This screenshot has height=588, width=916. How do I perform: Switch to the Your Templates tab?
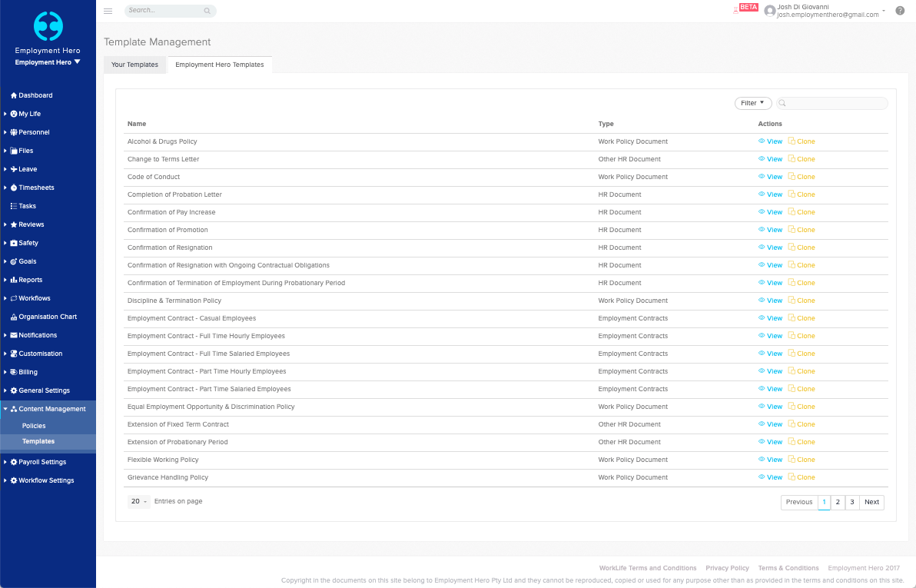[x=134, y=65]
